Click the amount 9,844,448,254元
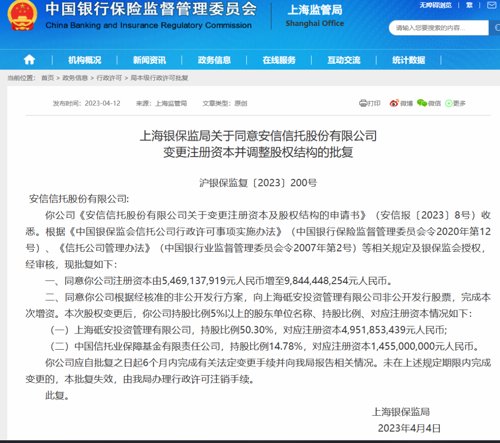The image size is (500, 443). coord(320,281)
